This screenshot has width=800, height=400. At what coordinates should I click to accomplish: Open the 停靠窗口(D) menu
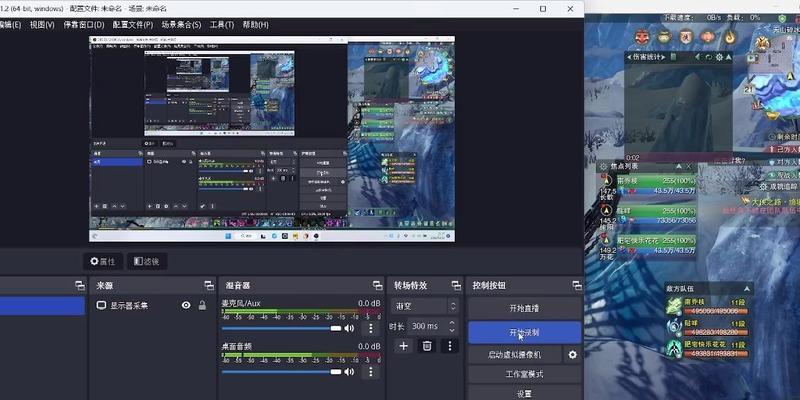84,24
